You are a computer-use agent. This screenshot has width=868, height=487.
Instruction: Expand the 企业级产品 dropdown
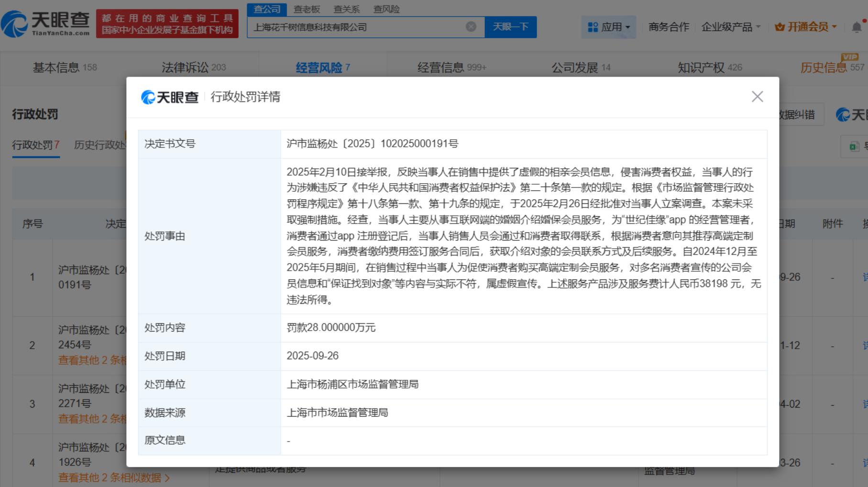point(731,27)
